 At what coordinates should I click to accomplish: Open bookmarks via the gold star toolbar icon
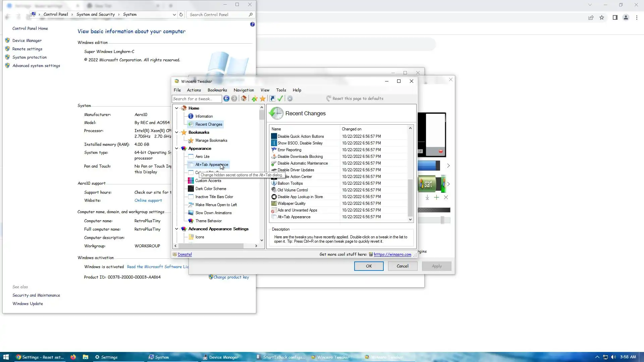[x=263, y=99]
